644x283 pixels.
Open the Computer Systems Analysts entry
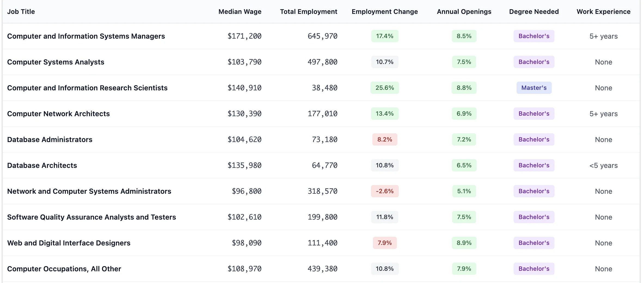[56, 62]
